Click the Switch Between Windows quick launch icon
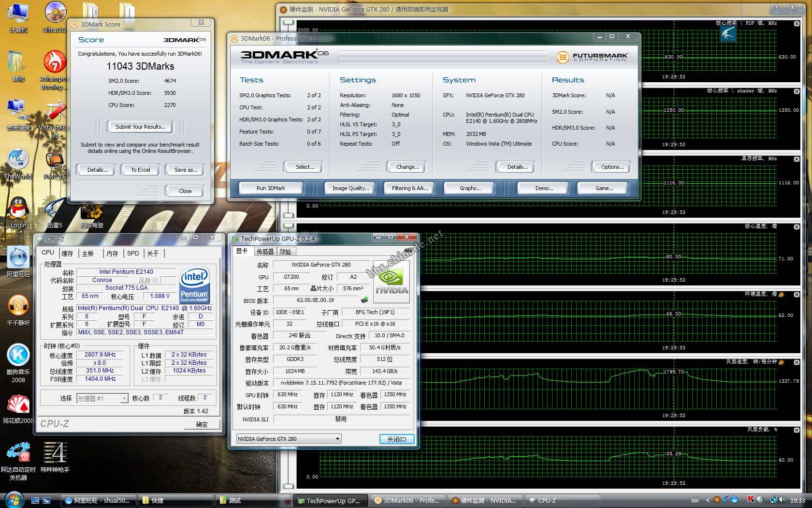This screenshot has height=508, width=812. pyautogui.click(x=47, y=501)
